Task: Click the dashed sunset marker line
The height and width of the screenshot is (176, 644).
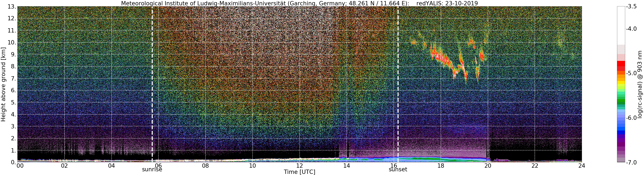Action: [x=398, y=84]
